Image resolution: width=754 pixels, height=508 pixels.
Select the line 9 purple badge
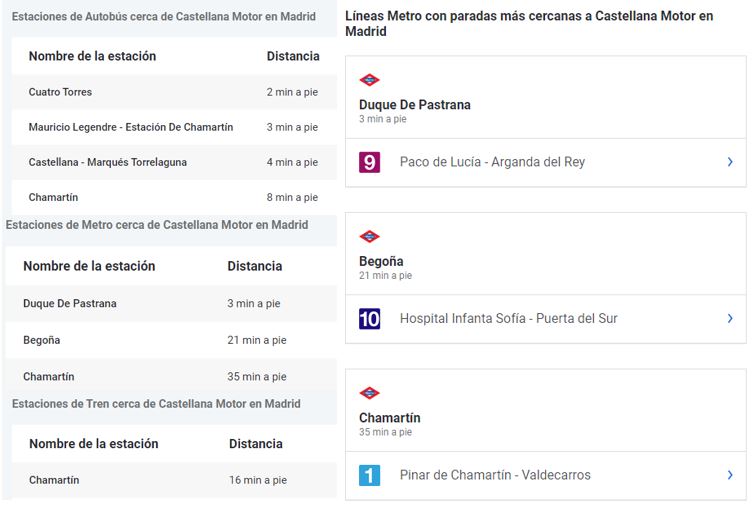(370, 162)
